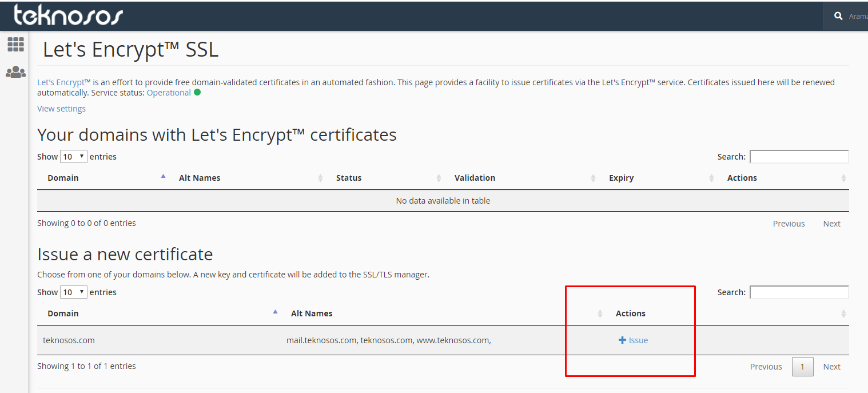Click the search magnifier icon in header

838,16
